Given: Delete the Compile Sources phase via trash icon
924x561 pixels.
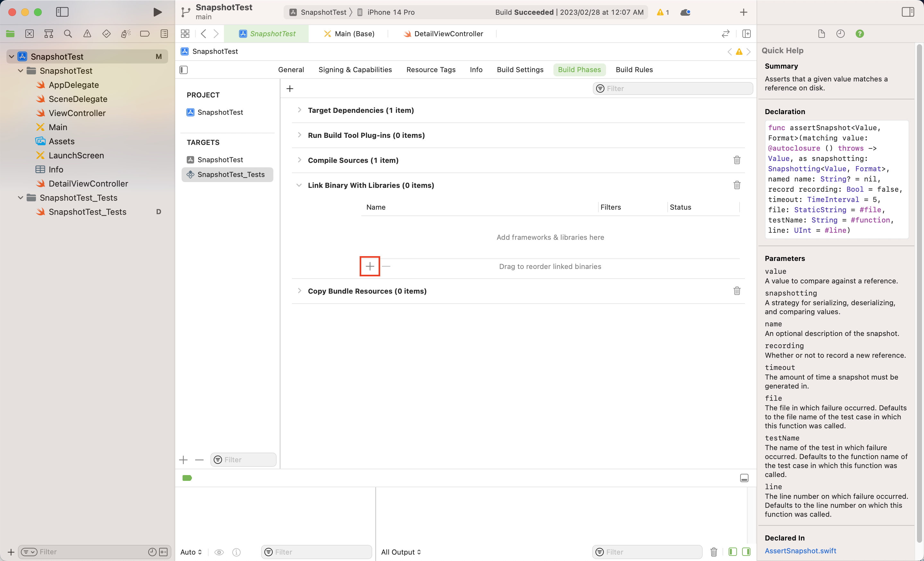Looking at the screenshot, I should pos(737,160).
